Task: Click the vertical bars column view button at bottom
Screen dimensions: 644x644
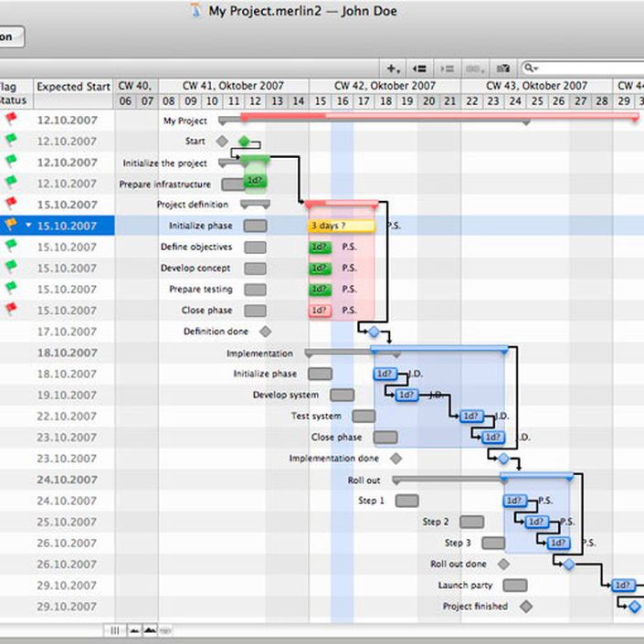Action: click(x=115, y=630)
